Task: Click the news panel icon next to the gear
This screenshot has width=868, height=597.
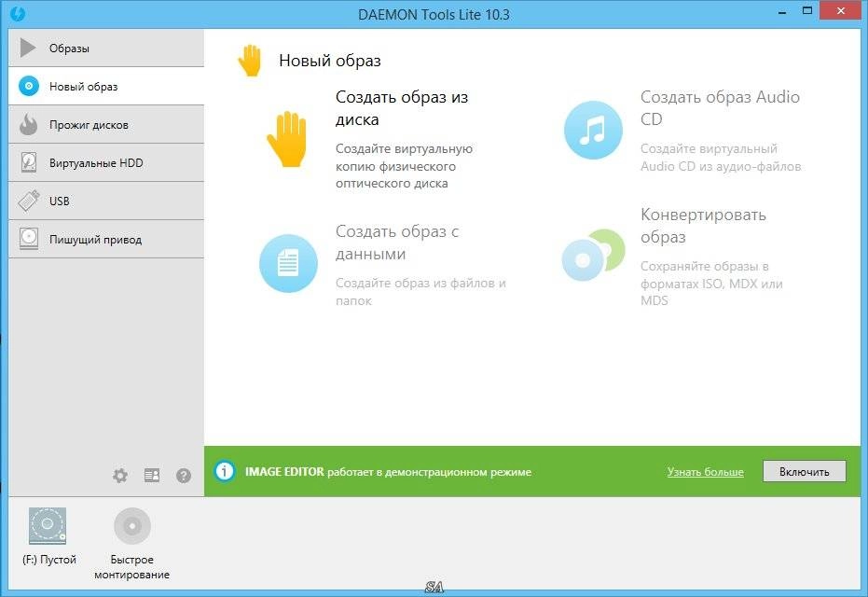Action: [152, 475]
